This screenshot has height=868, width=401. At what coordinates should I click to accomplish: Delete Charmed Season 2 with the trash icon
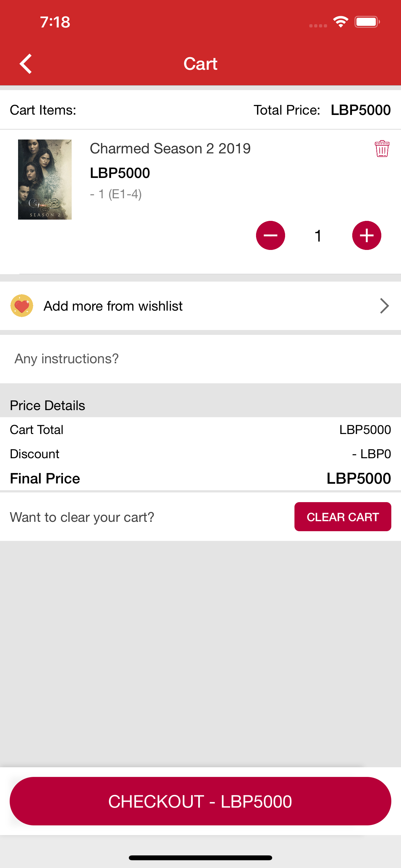pyautogui.click(x=382, y=149)
